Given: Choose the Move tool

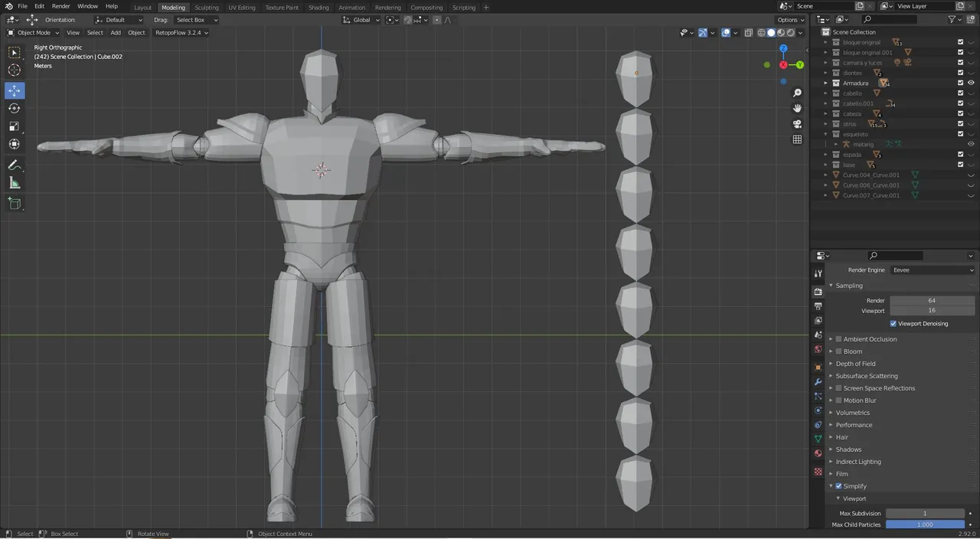Looking at the screenshot, I should [x=15, y=90].
